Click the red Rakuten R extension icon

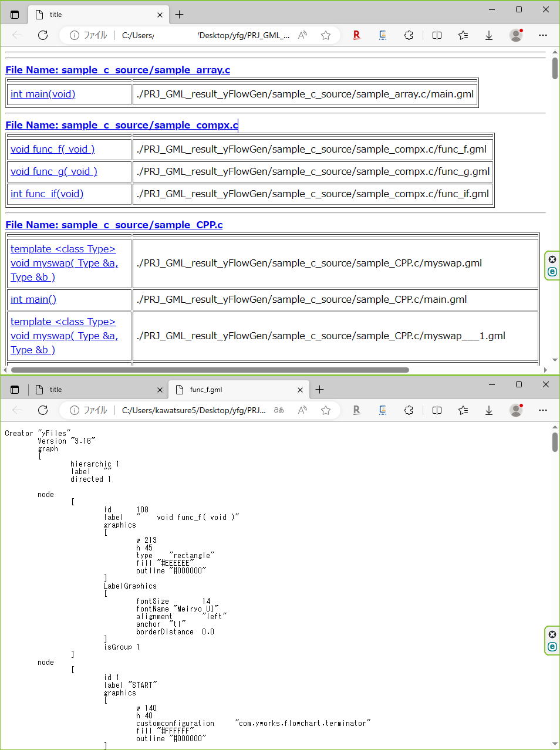[x=356, y=35]
